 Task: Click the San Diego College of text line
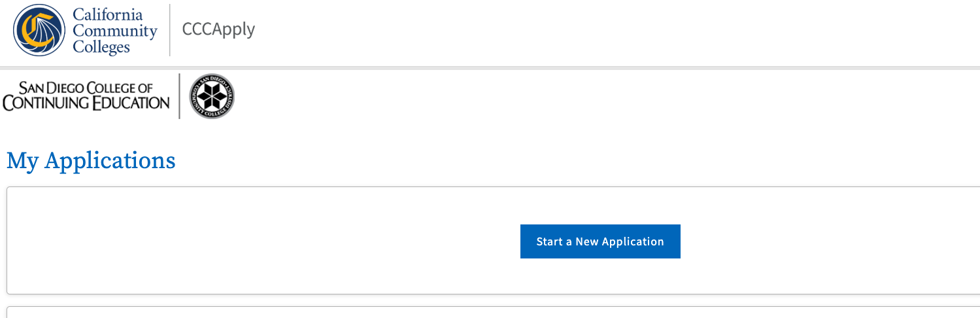click(x=86, y=88)
